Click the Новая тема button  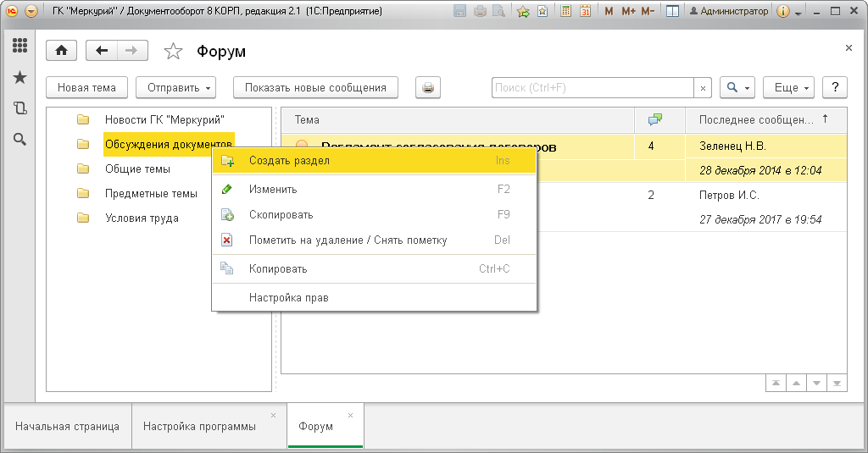pyautogui.click(x=87, y=87)
